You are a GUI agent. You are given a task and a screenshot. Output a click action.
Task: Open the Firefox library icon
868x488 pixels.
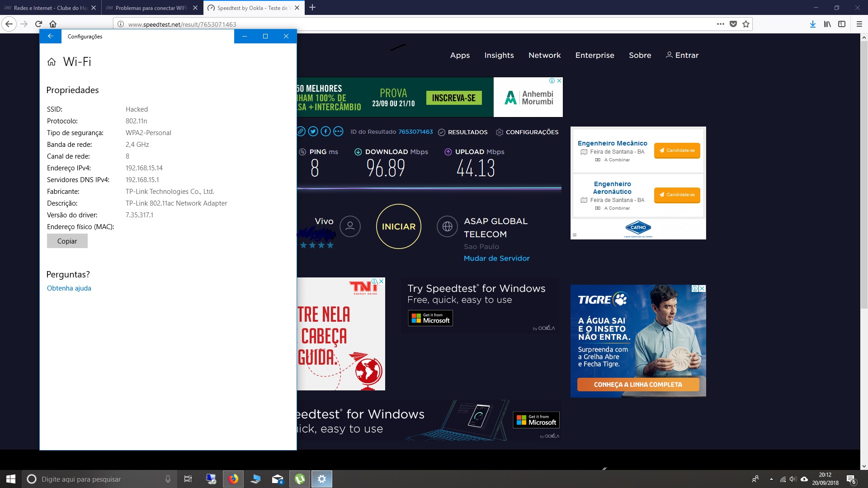point(827,24)
